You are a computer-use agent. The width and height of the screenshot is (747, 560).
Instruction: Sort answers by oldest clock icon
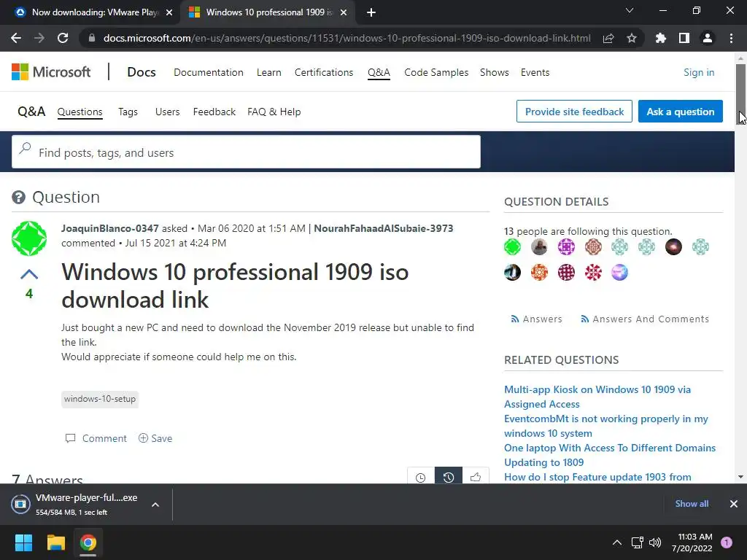[421, 477]
